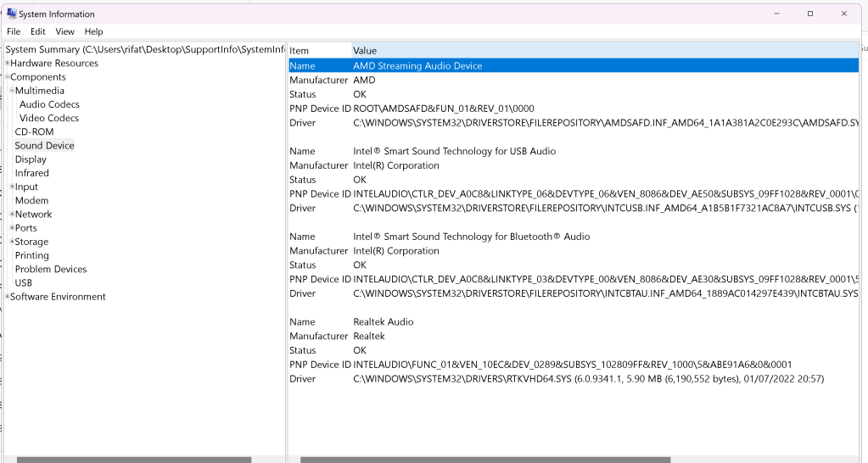Click the System Information title bar icon
868x463 pixels.
pyautogui.click(x=11, y=14)
